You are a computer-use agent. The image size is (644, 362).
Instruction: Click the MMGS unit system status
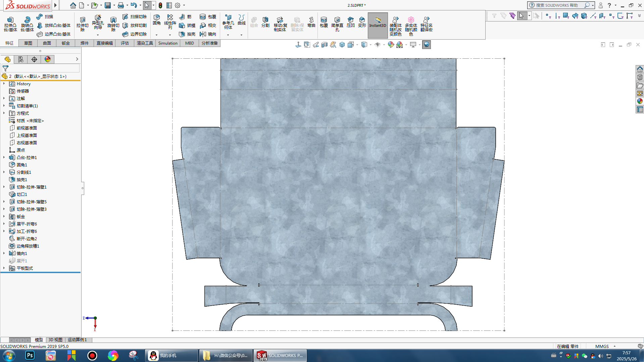click(x=602, y=346)
